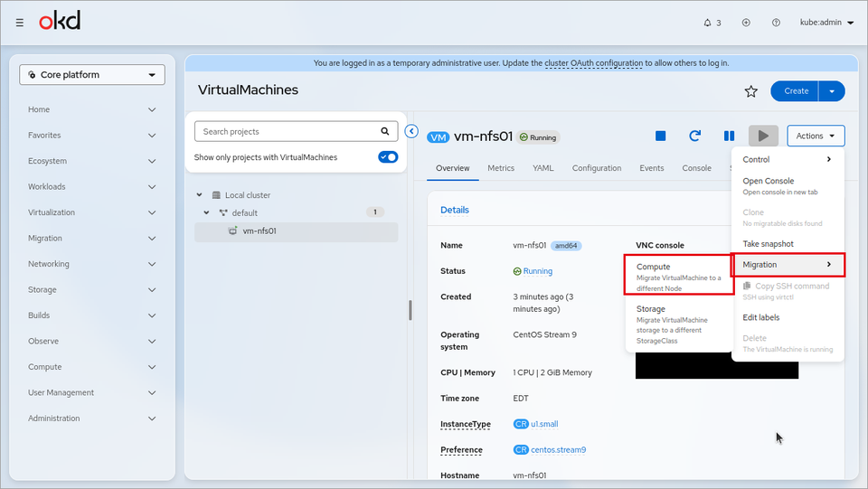Viewport: 868px width, 489px height.
Task: Click the CR badge beside u1.small
Action: (x=521, y=424)
